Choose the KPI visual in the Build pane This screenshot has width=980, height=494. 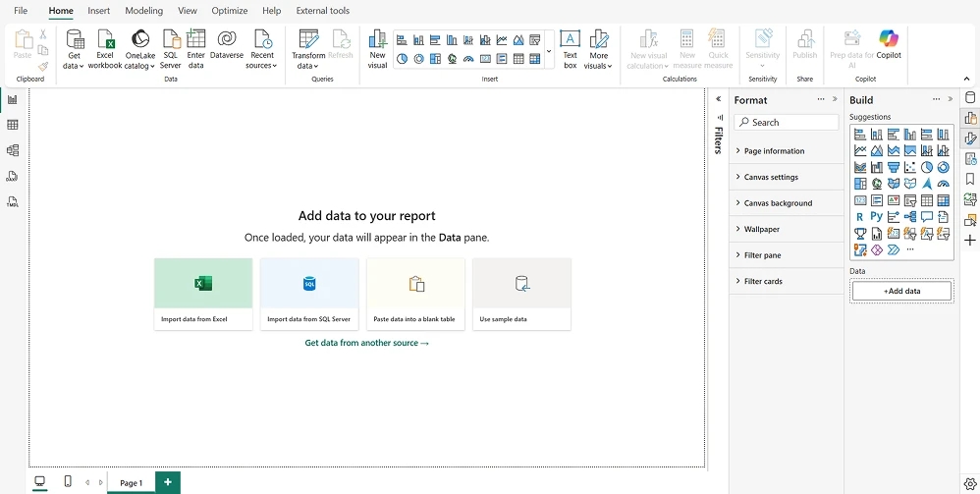[894, 200]
